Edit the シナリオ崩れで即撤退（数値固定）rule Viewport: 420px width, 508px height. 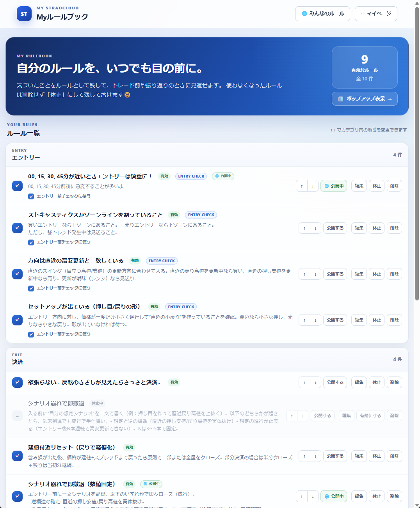(359, 497)
